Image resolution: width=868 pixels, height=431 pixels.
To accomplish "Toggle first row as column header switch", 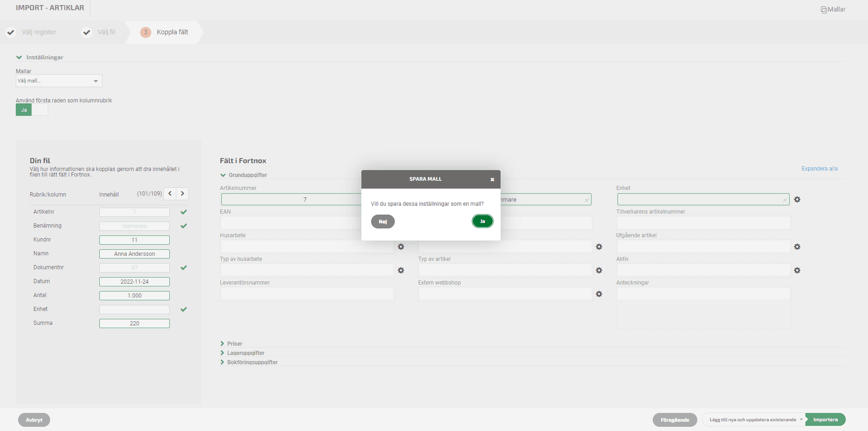I will coord(32,110).
